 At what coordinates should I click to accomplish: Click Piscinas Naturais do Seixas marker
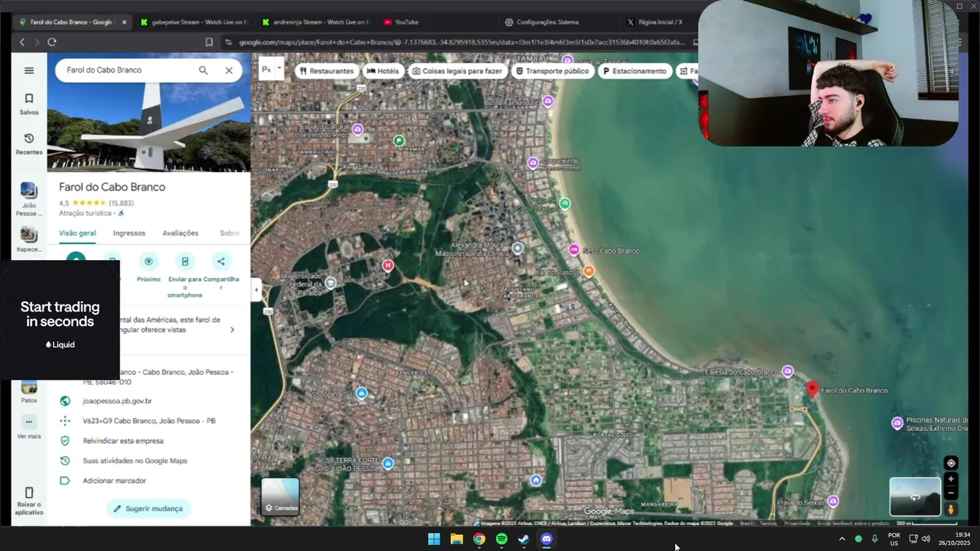(x=897, y=423)
